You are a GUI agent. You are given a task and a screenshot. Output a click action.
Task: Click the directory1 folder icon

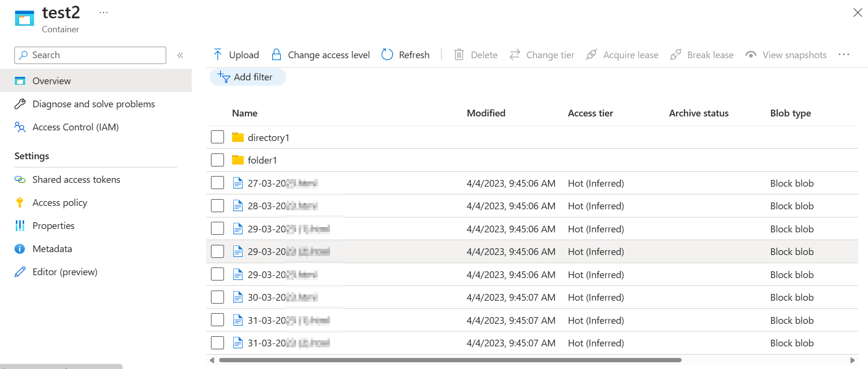(x=237, y=138)
